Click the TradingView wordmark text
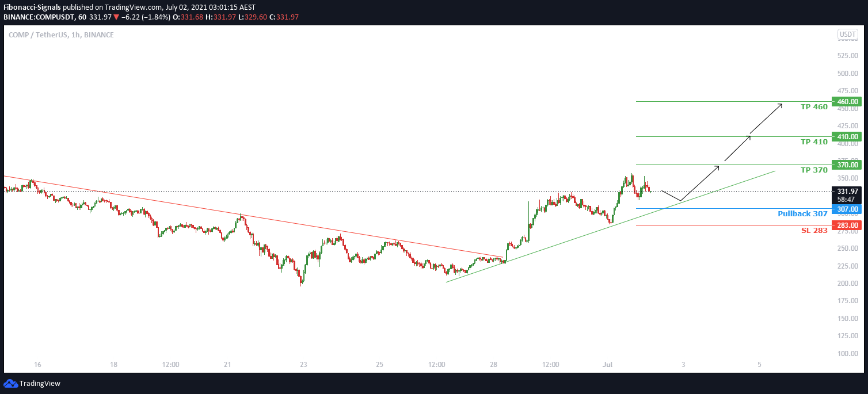The height and width of the screenshot is (394, 868). (x=40, y=384)
